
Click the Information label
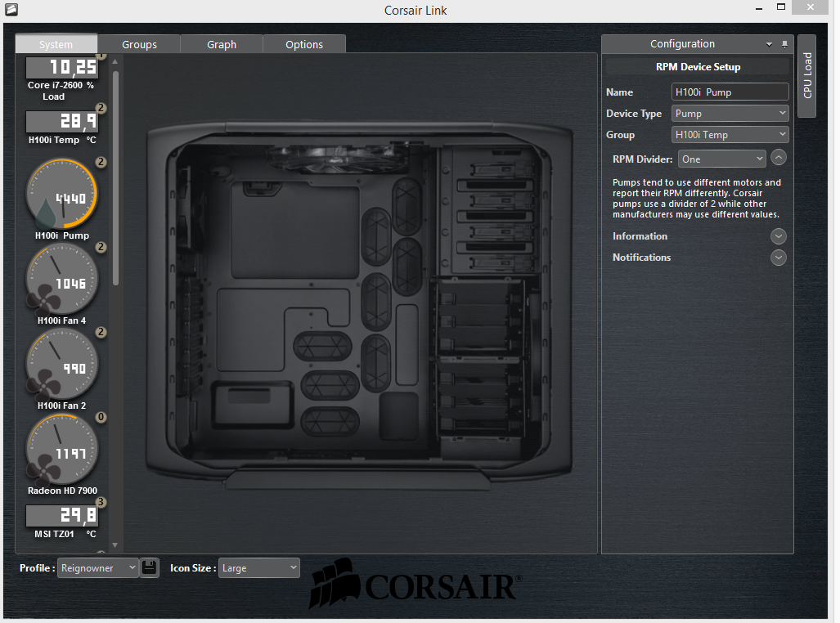tap(640, 236)
